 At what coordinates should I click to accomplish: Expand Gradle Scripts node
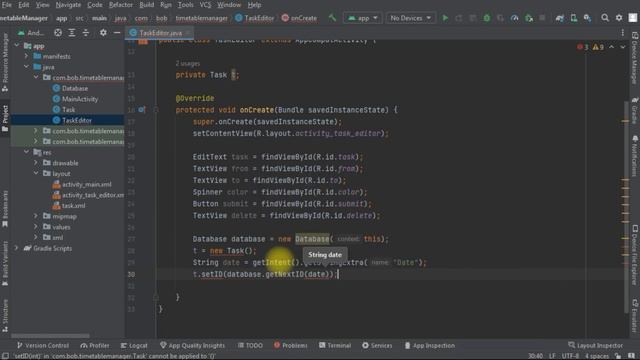click(17, 248)
